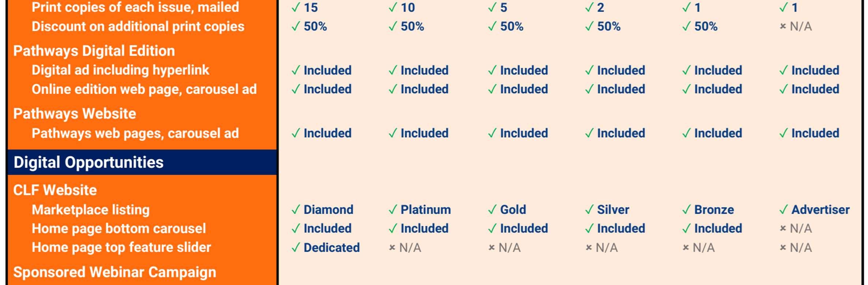Viewport: 868px width, 285px height.
Task: Select Discount on additional print copies label
Action: point(138,26)
